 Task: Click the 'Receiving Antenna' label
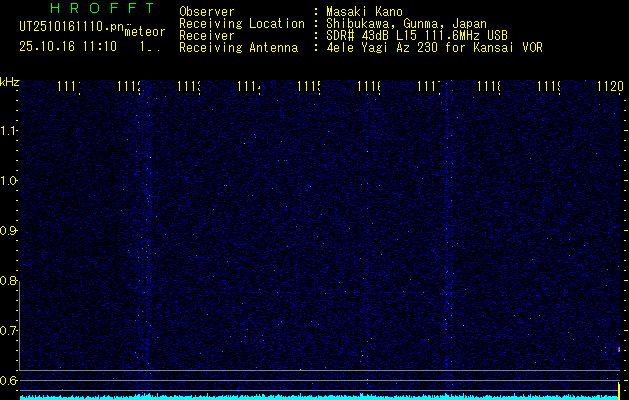point(239,48)
